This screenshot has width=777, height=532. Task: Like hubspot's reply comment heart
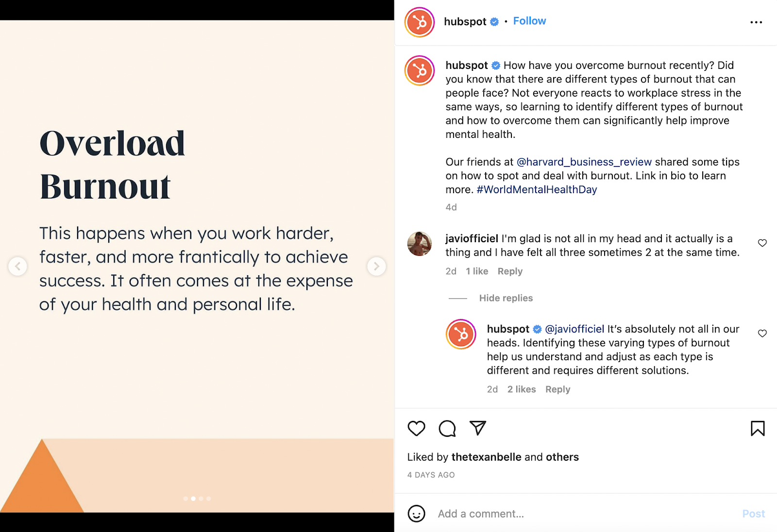(x=762, y=333)
